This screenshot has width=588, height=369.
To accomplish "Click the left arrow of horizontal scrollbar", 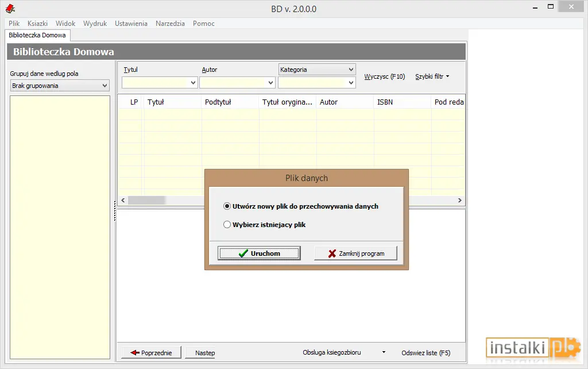I will tap(123, 201).
